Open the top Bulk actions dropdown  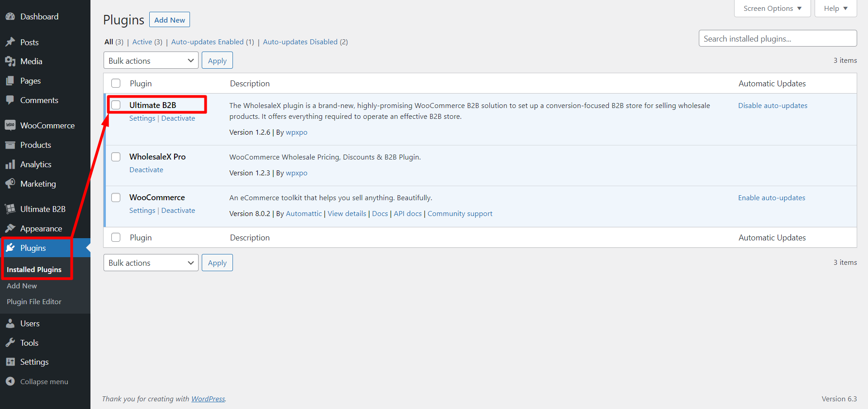point(151,61)
